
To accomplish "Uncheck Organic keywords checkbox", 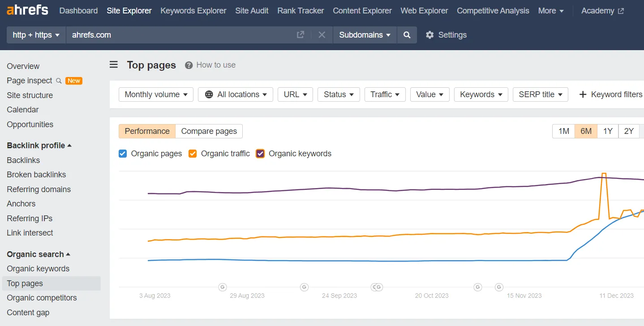I will 260,154.
